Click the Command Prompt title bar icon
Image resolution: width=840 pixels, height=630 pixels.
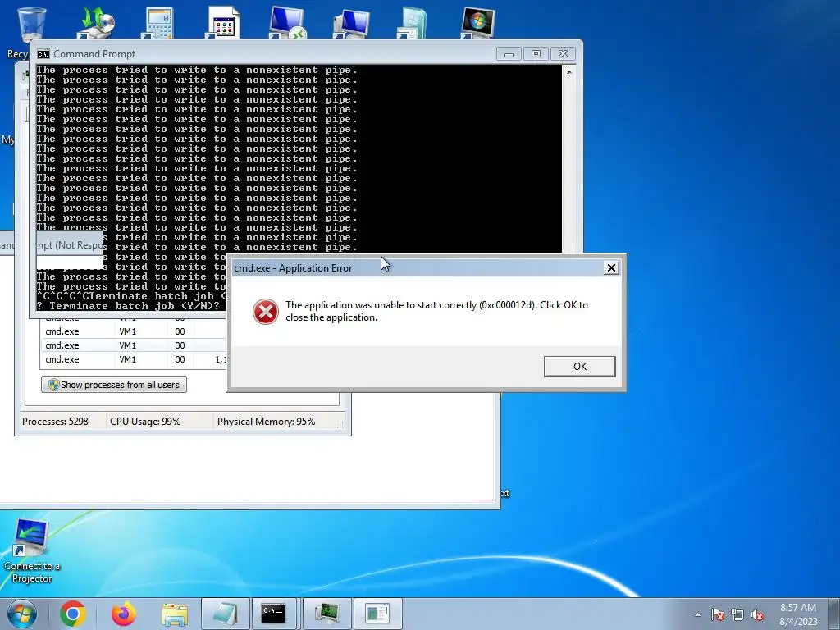click(x=43, y=54)
